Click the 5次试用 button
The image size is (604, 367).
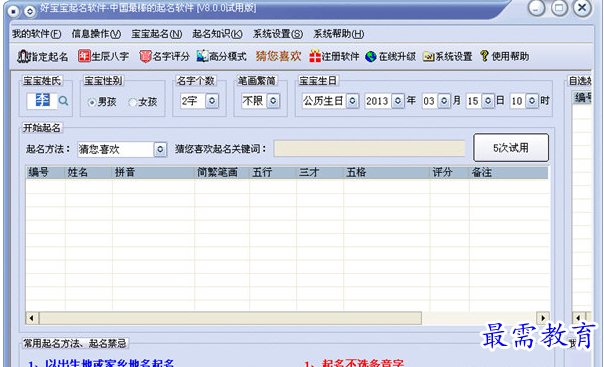point(511,147)
